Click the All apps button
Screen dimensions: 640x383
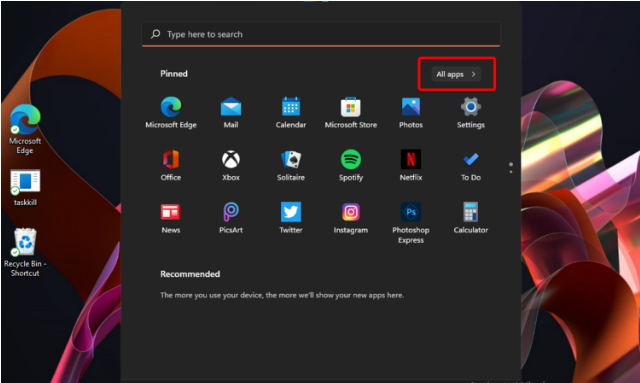coord(456,74)
